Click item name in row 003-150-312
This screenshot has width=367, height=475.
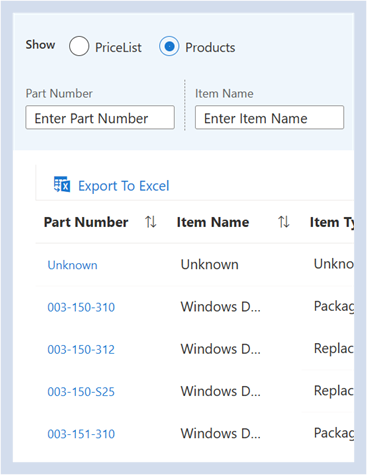click(x=221, y=349)
